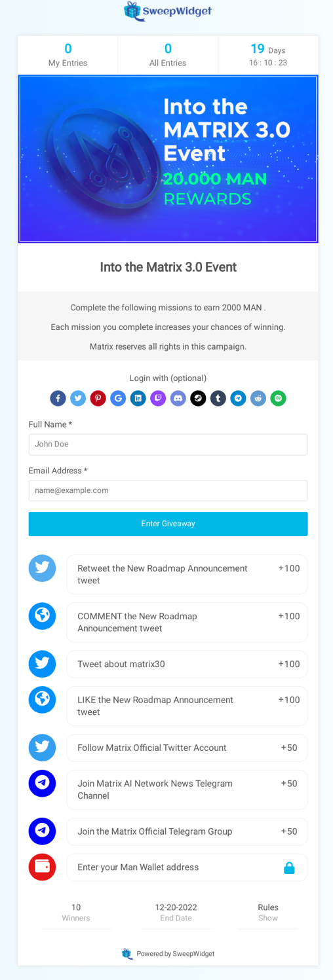Expand the Retweet New Roadmap Announcement mission
333x980 pixels.
187,574
